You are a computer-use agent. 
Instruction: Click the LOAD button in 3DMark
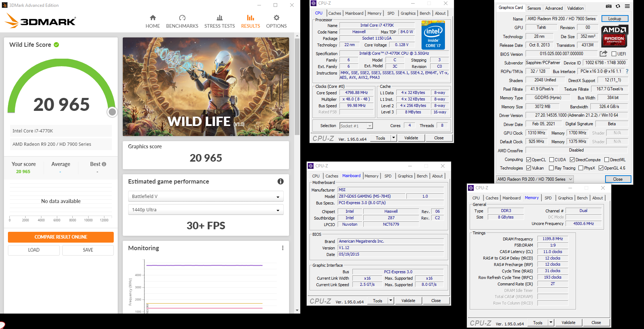34,250
